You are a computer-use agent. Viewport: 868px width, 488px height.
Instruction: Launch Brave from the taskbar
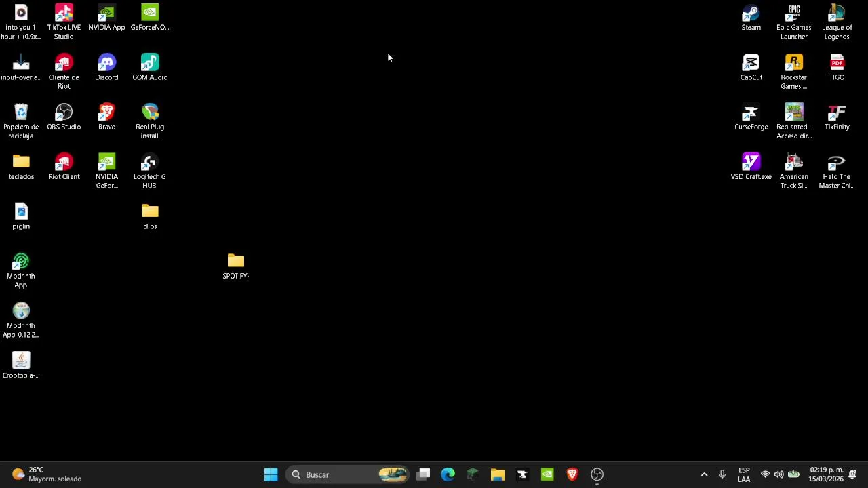click(x=572, y=474)
